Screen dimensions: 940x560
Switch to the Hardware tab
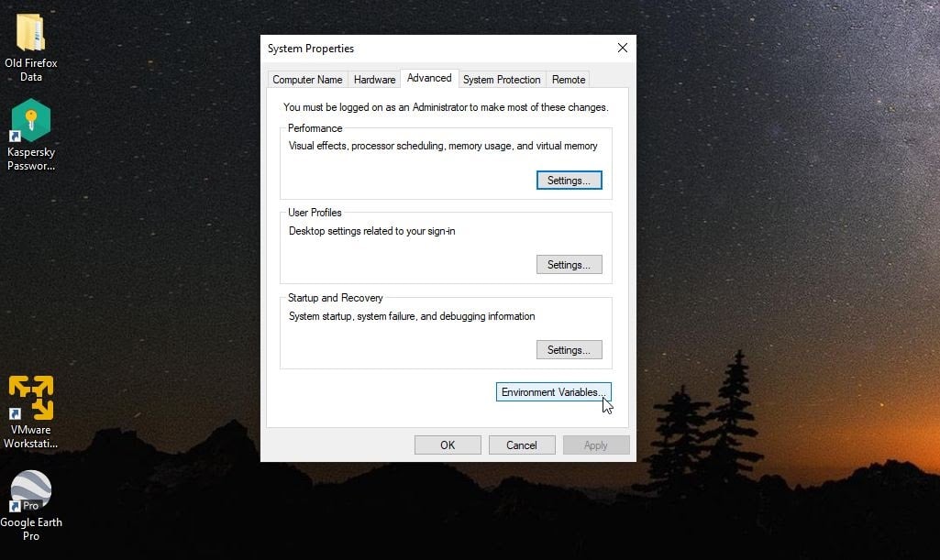click(x=374, y=79)
